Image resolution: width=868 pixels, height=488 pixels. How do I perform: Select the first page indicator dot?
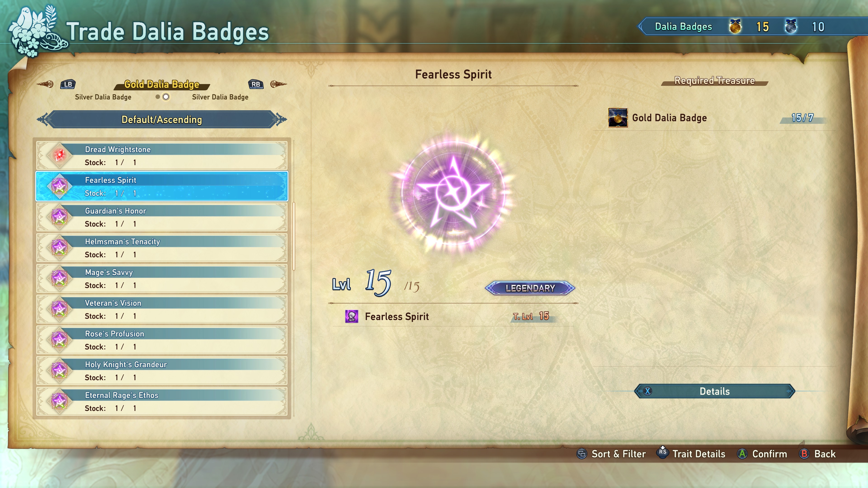click(x=158, y=97)
